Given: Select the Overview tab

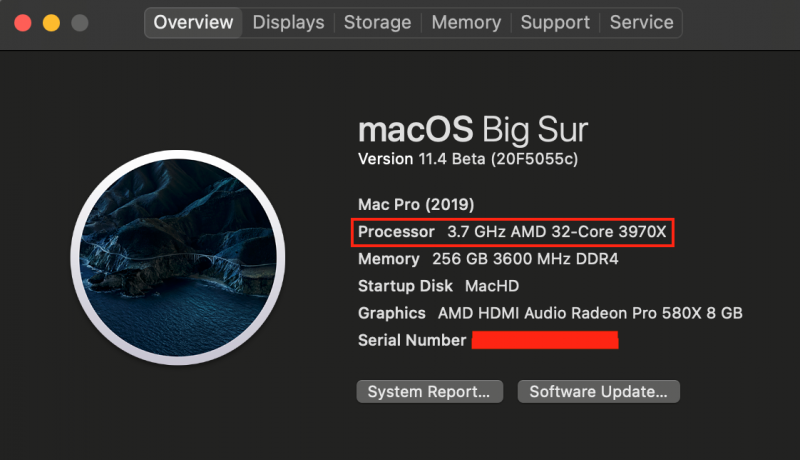Looking at the screenshot, I should point(193,22).
